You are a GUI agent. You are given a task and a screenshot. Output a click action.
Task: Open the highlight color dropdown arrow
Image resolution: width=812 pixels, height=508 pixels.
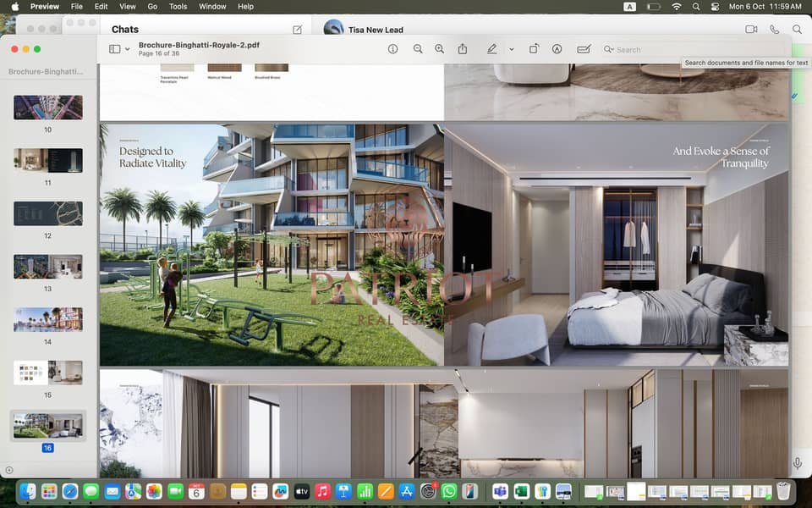pyautogui.click(x=512, y=49)
